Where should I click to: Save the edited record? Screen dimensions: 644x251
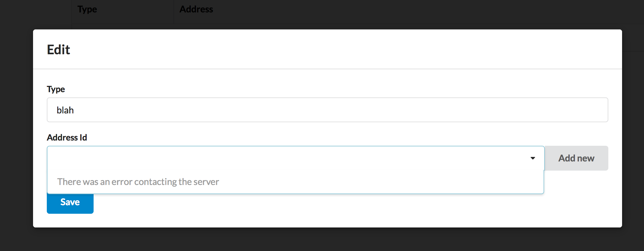click(70, 202)
